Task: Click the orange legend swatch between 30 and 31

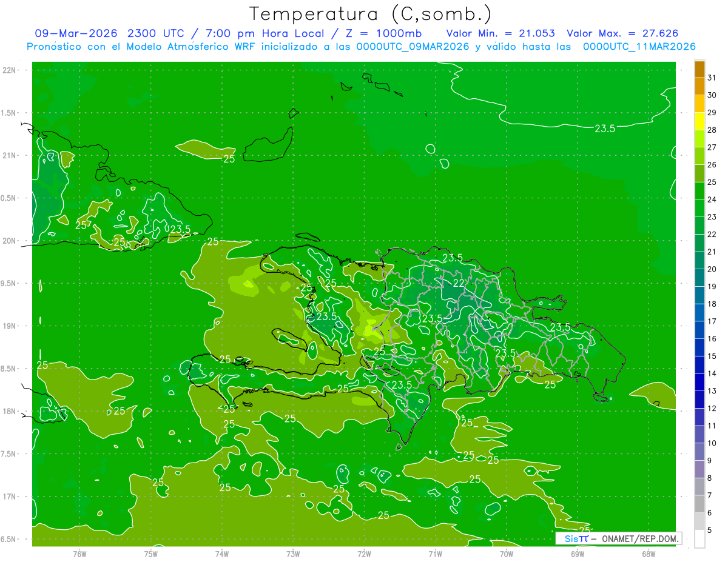Action: 699,86
